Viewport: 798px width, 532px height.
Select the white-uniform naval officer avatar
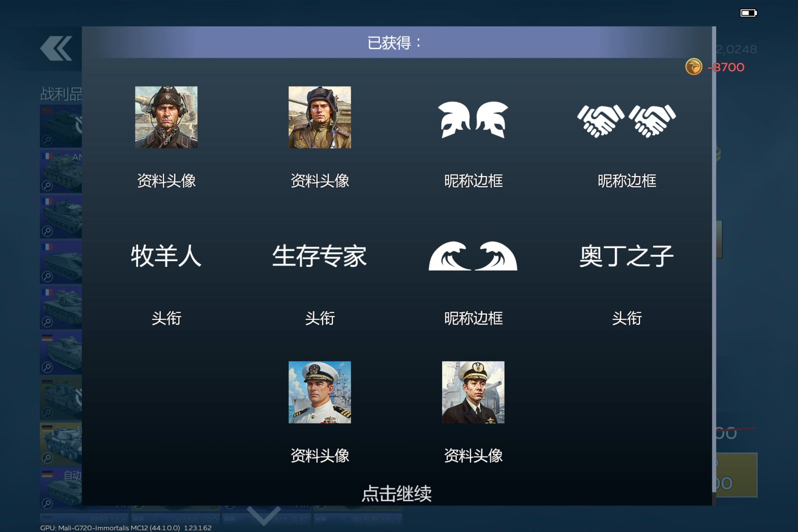pyautogui.click(x=320, y=392)
